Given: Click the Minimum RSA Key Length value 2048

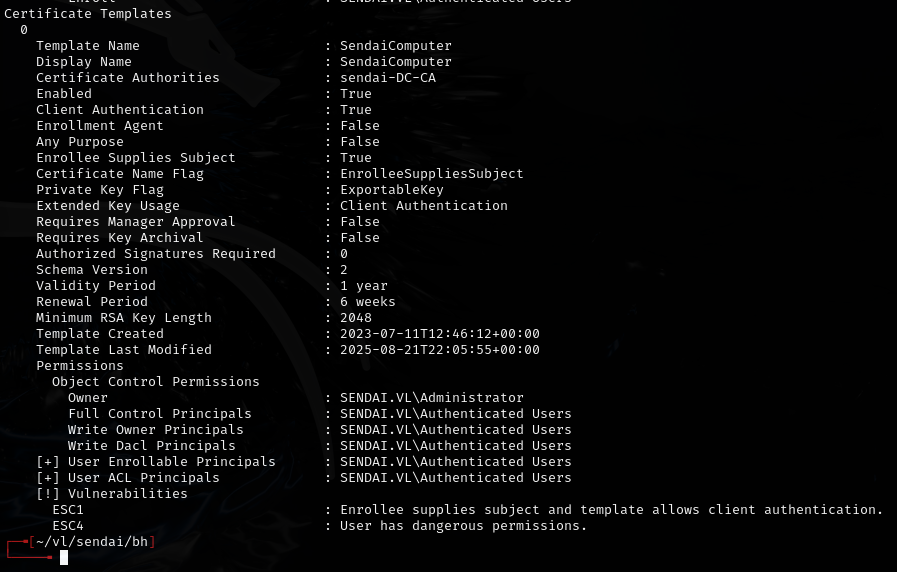Looking at the screenshot, I should point(356,318).
